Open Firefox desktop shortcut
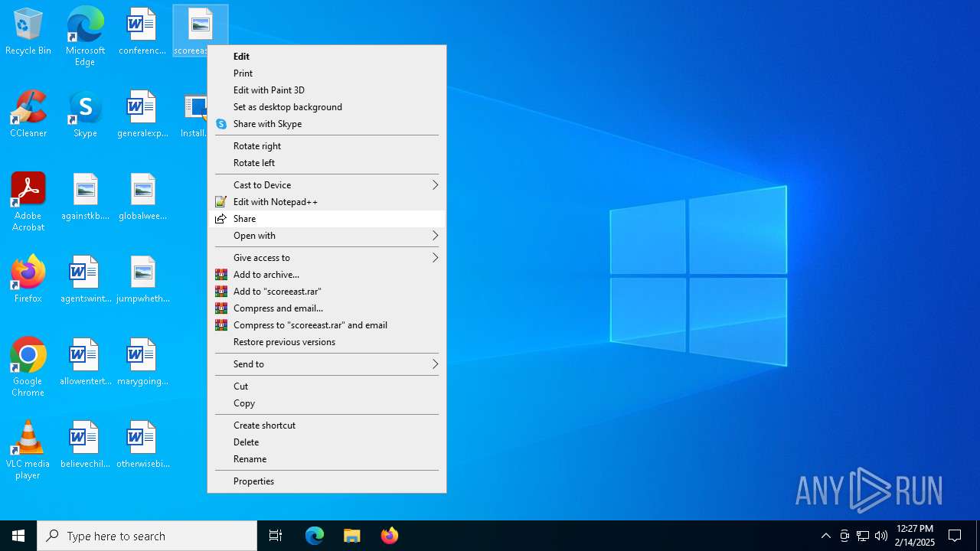This screenshot has height=551, width=980. tap(28, 280)
